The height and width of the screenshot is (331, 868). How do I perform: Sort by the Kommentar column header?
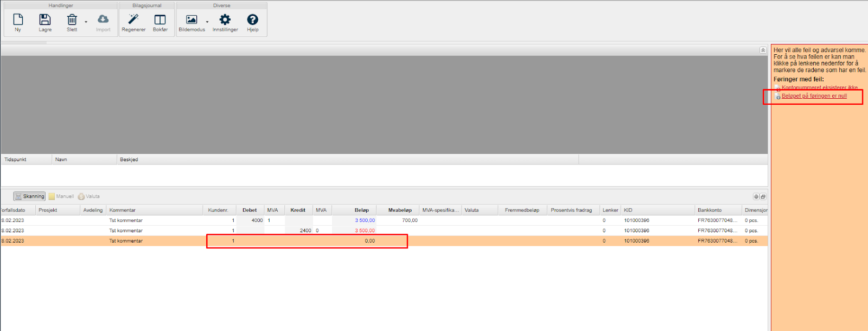[123, 210]
